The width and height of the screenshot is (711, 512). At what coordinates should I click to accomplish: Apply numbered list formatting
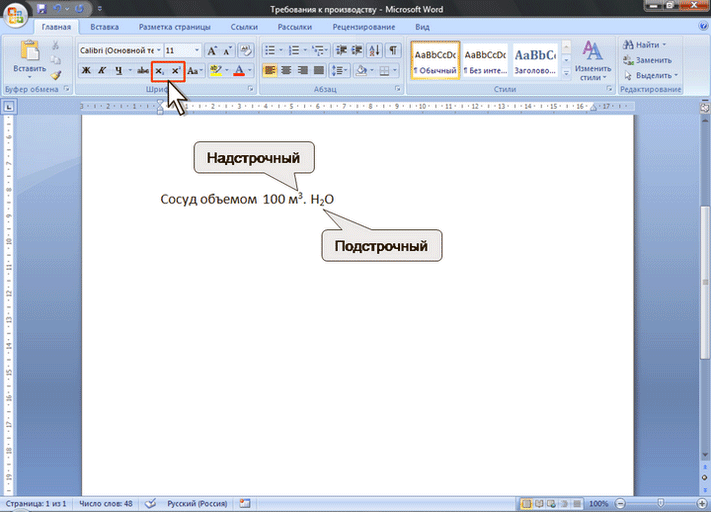coord(294,50)
